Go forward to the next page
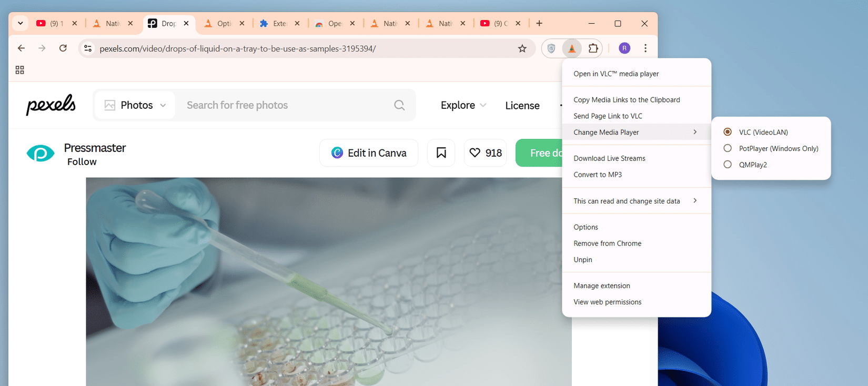Screen dimensions: 868x386 coord(42,48)
